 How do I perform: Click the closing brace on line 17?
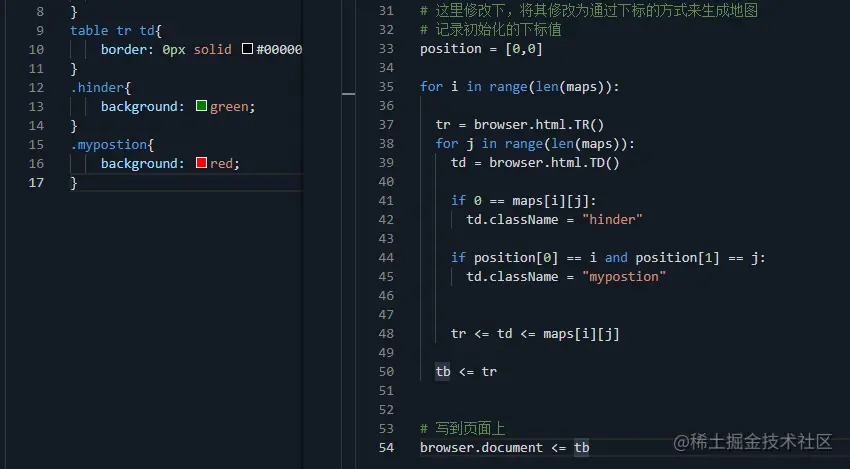click(x=74, y=183)
